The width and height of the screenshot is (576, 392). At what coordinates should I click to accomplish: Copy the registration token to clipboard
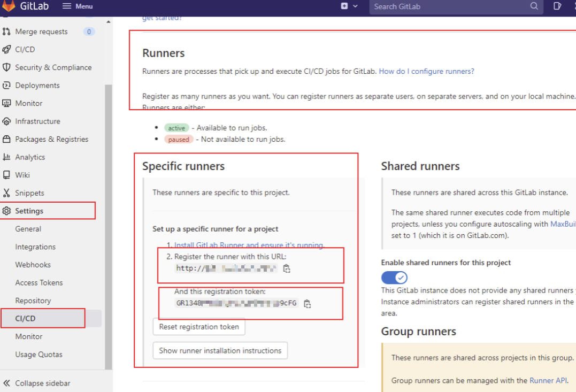coord(307,304)
